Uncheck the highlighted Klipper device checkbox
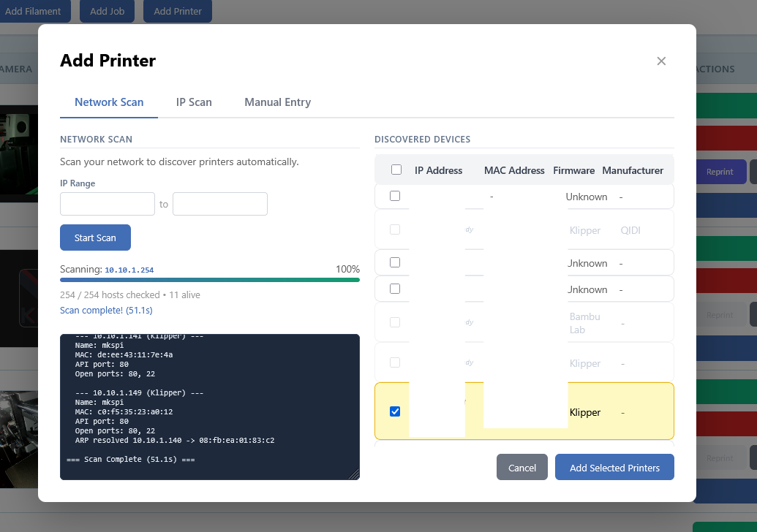 click(x=395, y=411)
